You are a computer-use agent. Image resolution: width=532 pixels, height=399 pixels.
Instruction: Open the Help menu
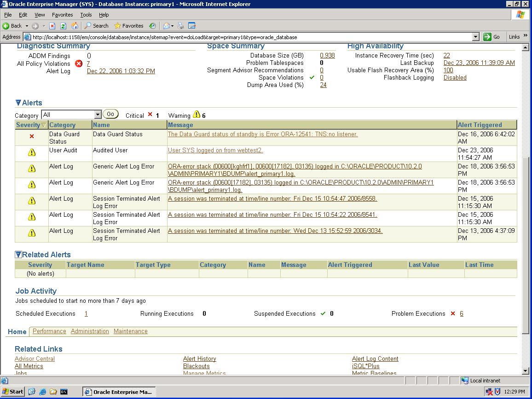coord(104,15)
